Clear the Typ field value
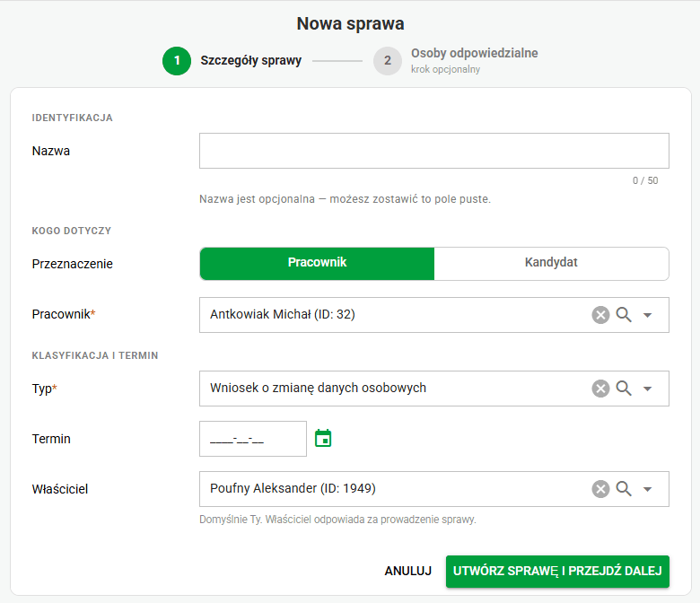 click(x=600, y=389)
